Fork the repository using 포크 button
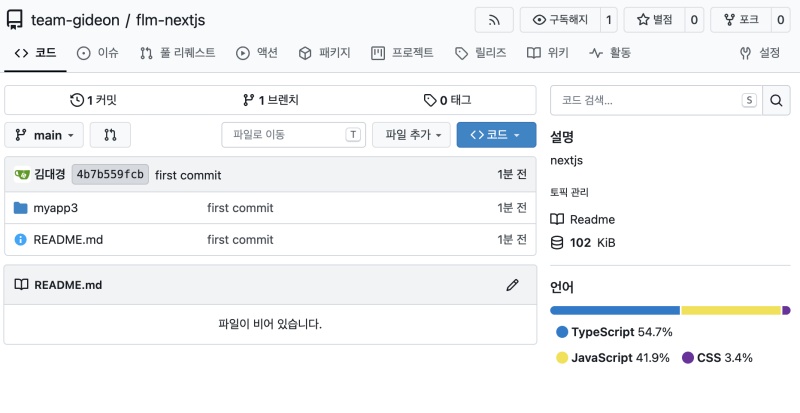 coord(741,20)
